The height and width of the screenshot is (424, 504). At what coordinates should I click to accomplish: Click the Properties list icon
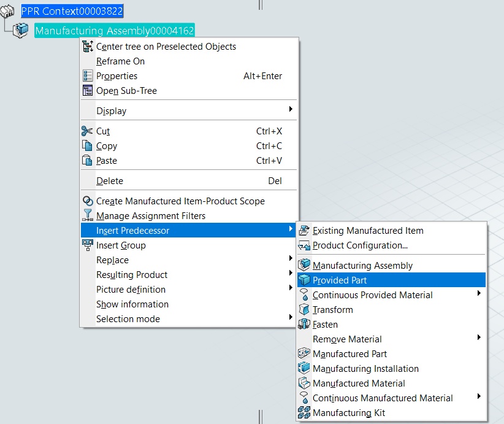click(88, 75)
